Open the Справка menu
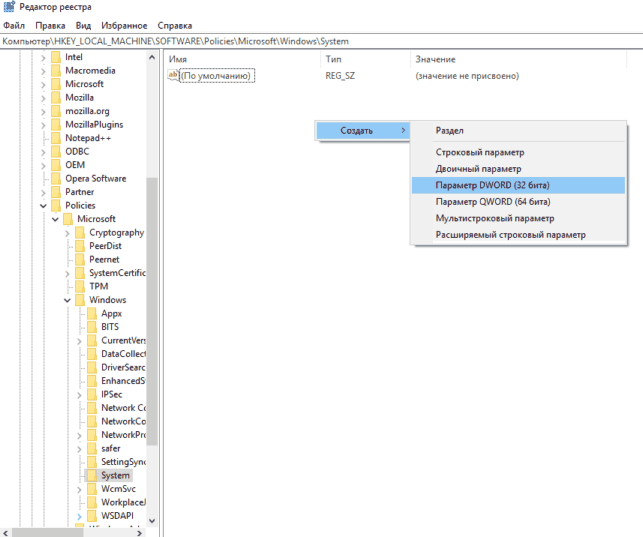 click(x=175, y=25)
